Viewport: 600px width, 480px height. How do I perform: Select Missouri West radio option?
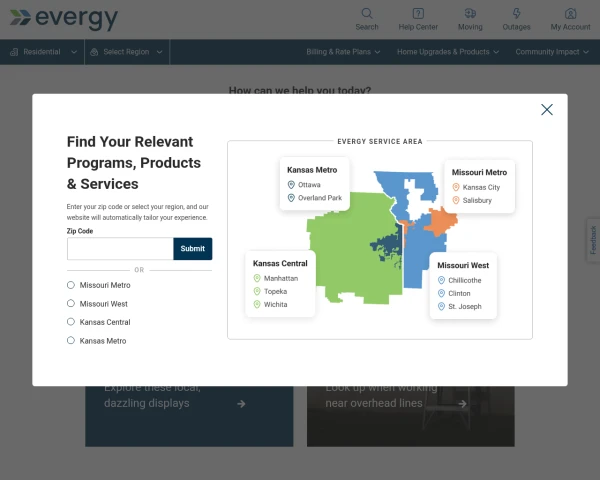click(71, 304)
